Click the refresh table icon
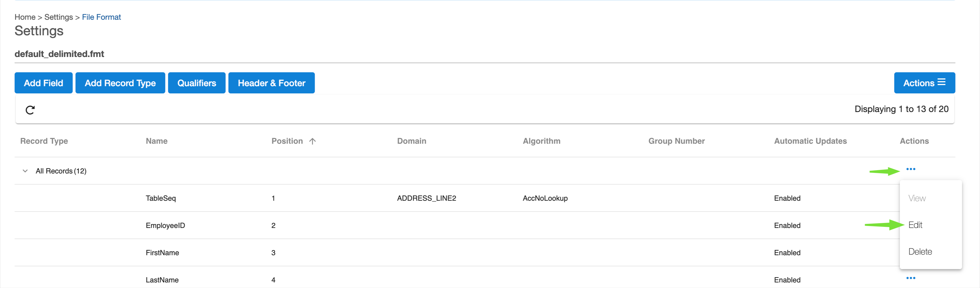The width and height of the screenshot is (980, 288). (x=30, y=110)
